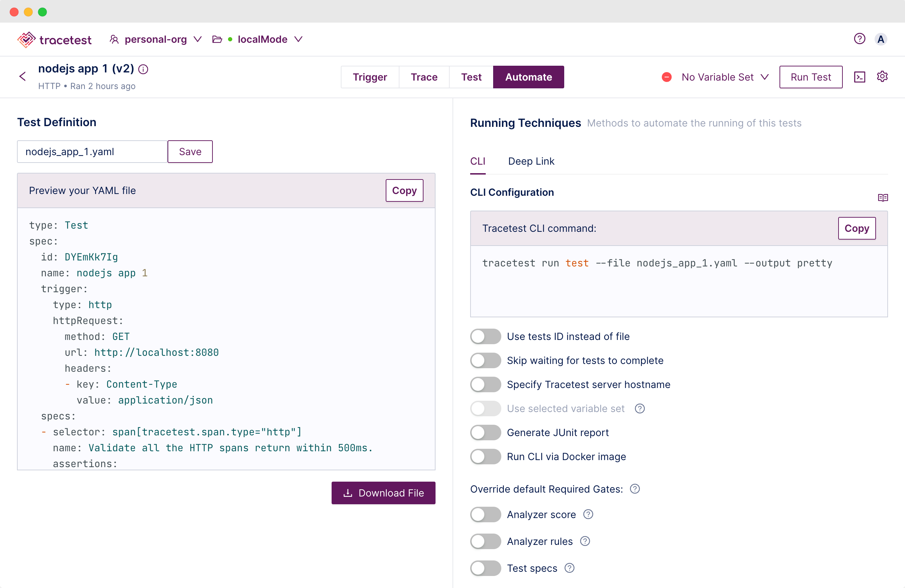
Task: Switch to the Test tab
Action: click(x=471, y=77)
